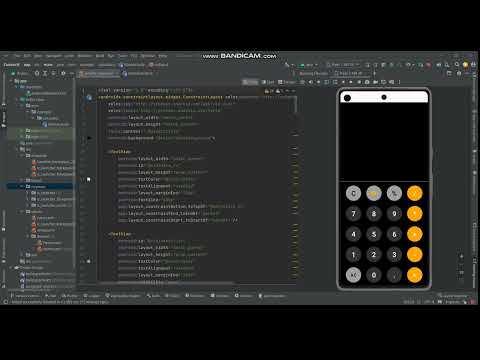Open the File menu
This screenshot has width=480, height=360.
click(17, 56)
